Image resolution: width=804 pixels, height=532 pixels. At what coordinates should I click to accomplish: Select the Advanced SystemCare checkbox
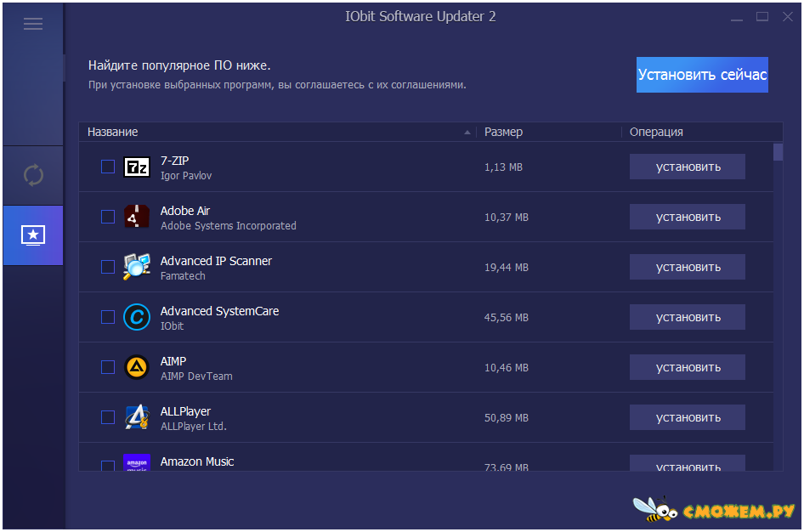108,317
